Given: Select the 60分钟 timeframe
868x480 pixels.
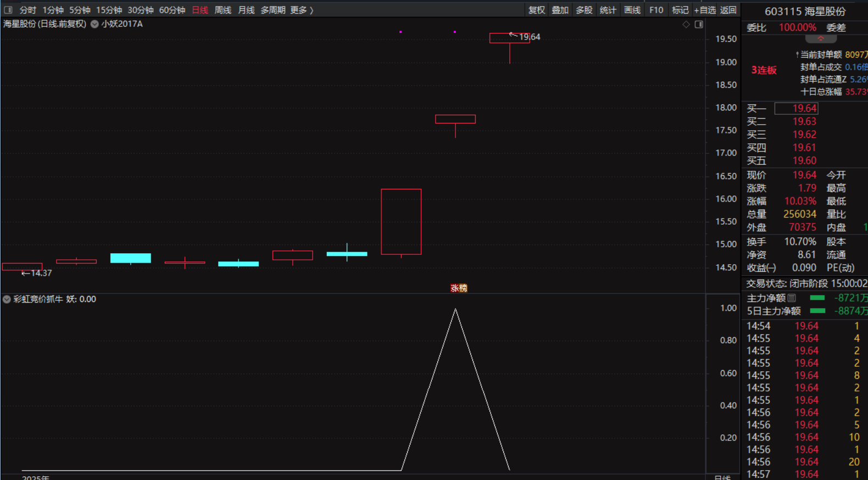Looking at the screenshot, I should pyautogui.click(x=172, y=10).
